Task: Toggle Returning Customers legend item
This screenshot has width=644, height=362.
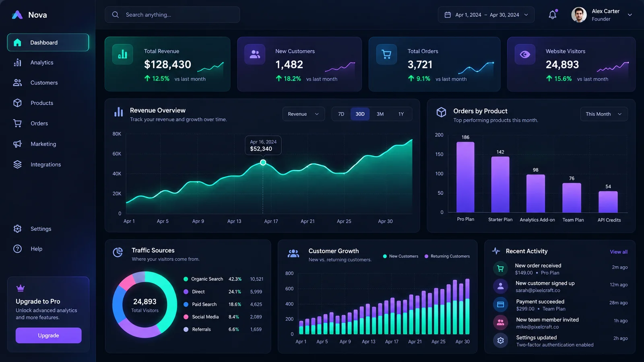Action: tap(447, 256)
